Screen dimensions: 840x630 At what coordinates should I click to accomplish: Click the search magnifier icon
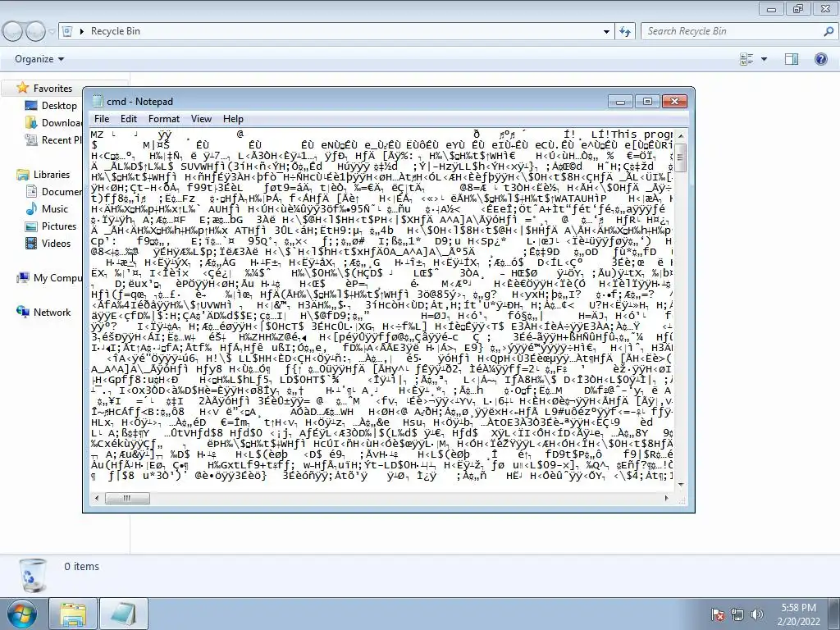829,31
